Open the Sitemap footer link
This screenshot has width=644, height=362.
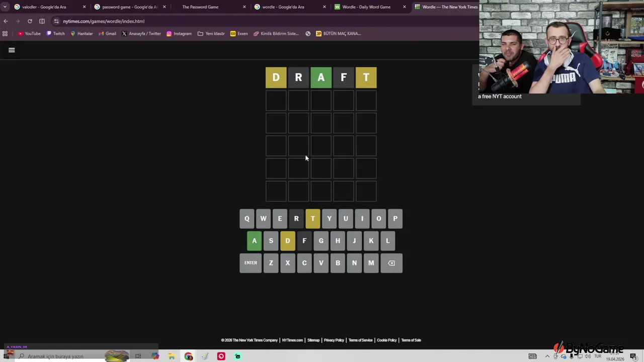point(313,340)
